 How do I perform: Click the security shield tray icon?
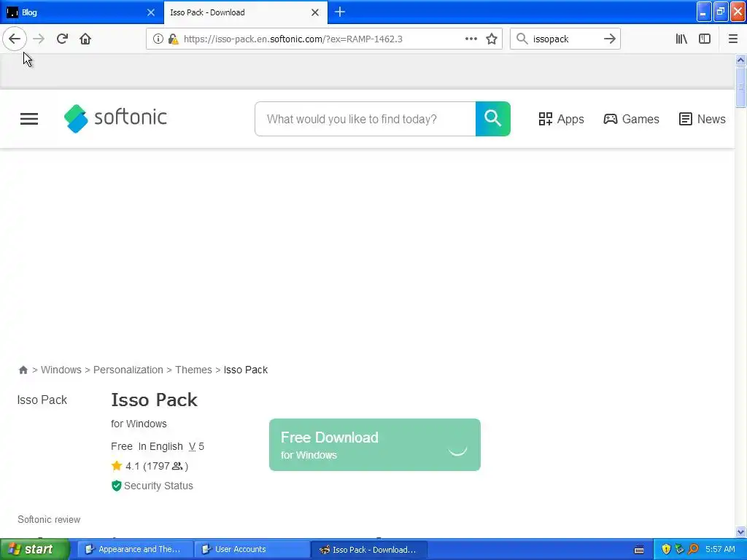(x=666, y=550)
